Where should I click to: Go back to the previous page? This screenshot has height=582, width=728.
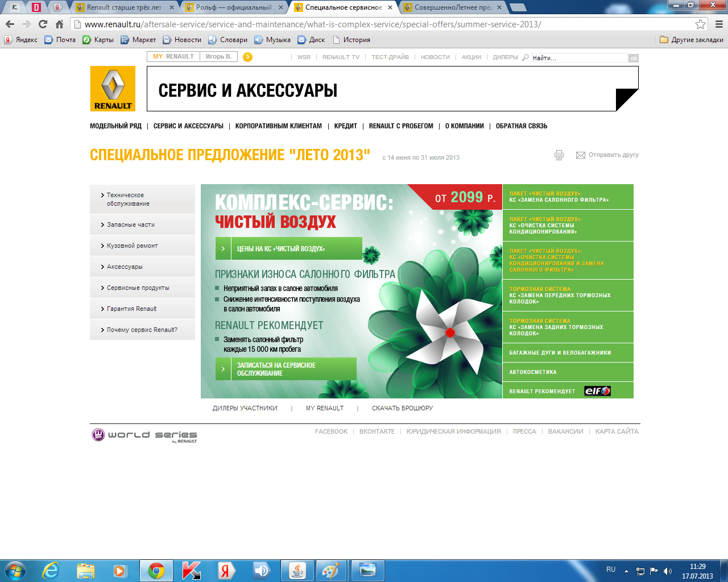[10, 24]
